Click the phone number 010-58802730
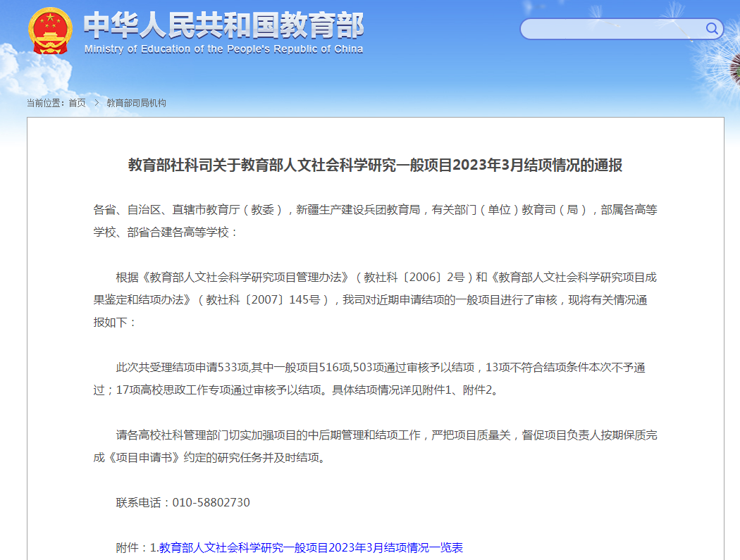 pos(211,502)
